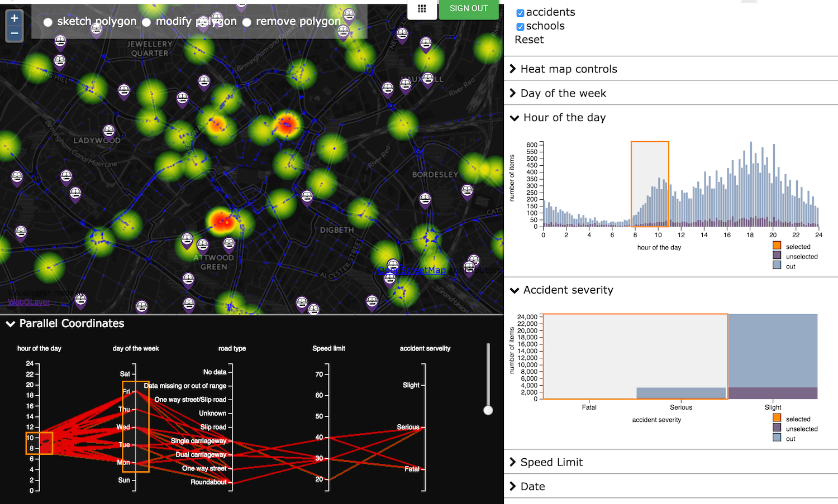This screenshot has width=838, height=504.
Task: Open the OpenStreetMap attribution link
Action: pyautogui.click(x=412, y=270)
